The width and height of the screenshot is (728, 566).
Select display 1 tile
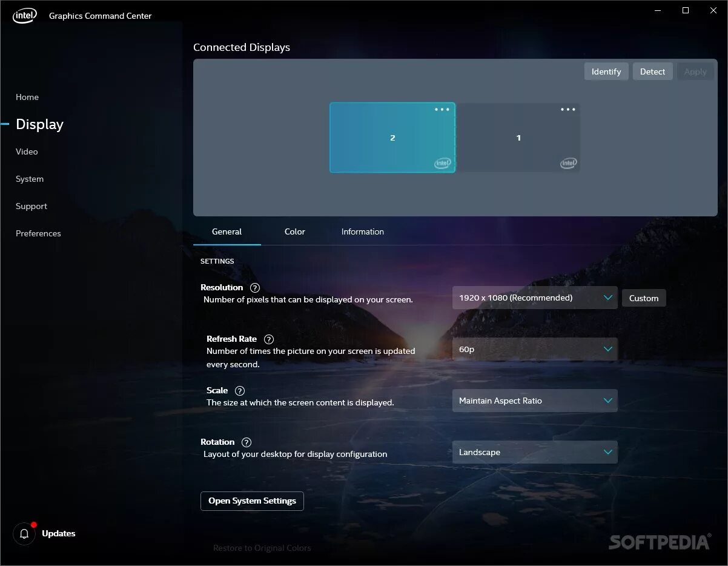pyautogui.click(x=518, y=138)
